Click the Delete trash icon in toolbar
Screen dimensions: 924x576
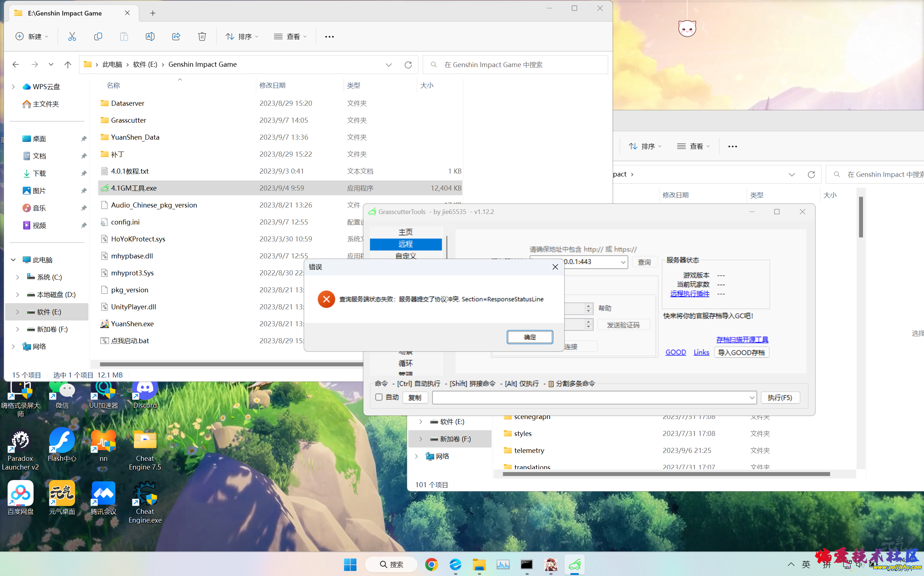(x=202, y=36)
